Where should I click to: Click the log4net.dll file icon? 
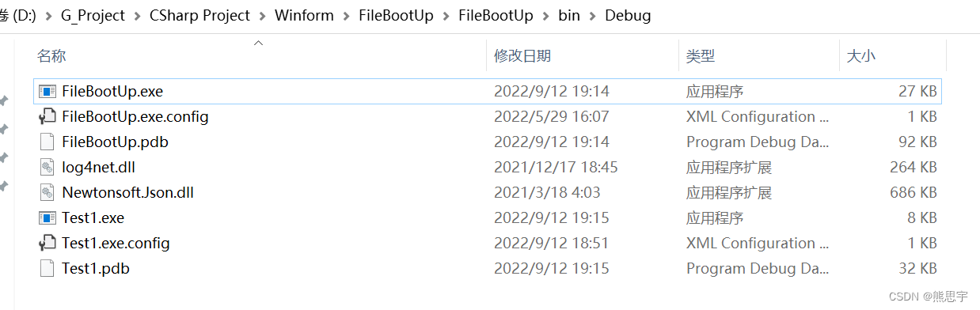click(x=47, y=168)
